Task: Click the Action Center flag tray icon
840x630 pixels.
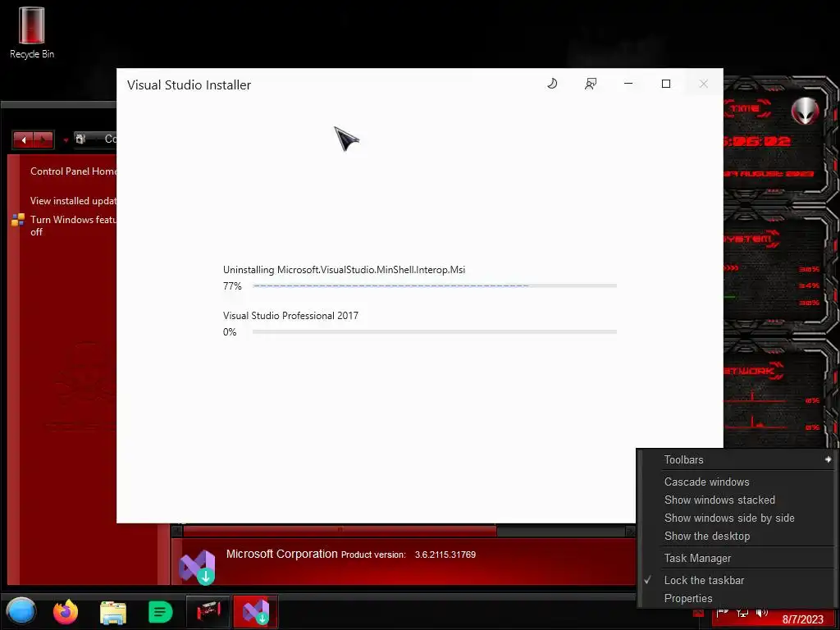Action: (x=723, y=612)
